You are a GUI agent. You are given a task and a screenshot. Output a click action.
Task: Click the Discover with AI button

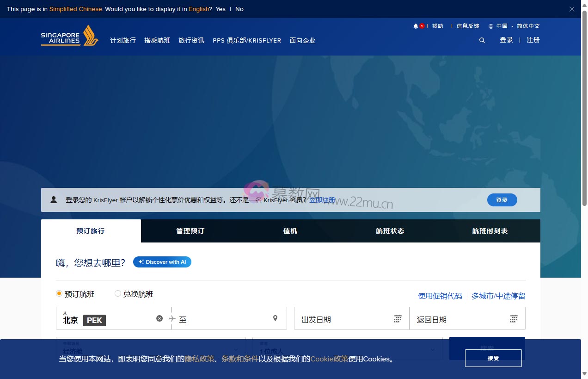point(162,262)
